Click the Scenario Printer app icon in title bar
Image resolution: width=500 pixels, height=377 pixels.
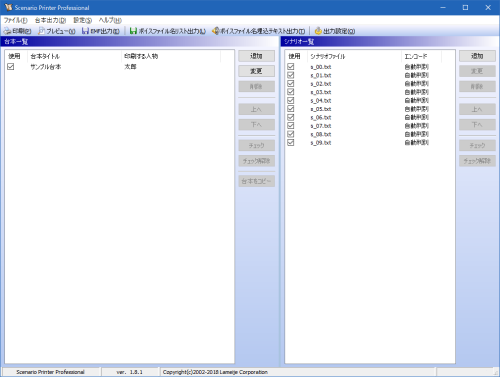8,7
